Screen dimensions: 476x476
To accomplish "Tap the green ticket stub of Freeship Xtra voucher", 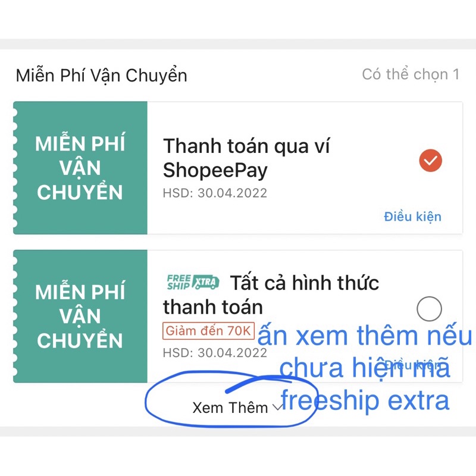I will (x=80, y=316).
